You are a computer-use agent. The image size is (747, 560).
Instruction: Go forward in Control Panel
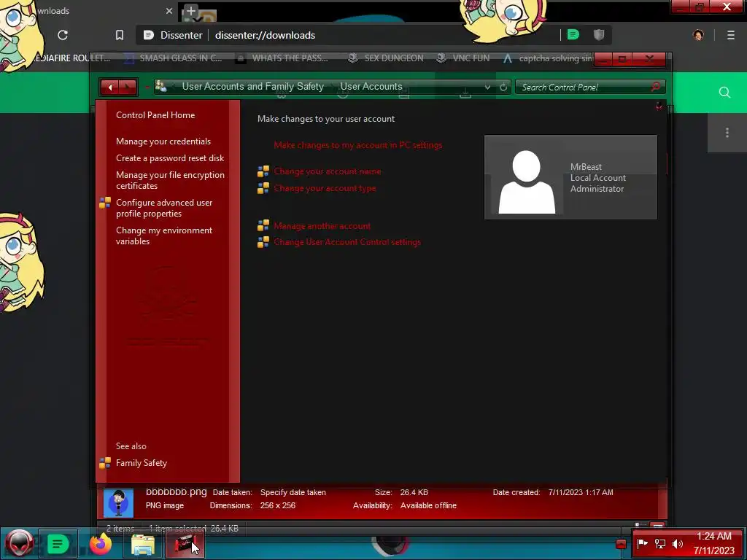tap(128, 87)
